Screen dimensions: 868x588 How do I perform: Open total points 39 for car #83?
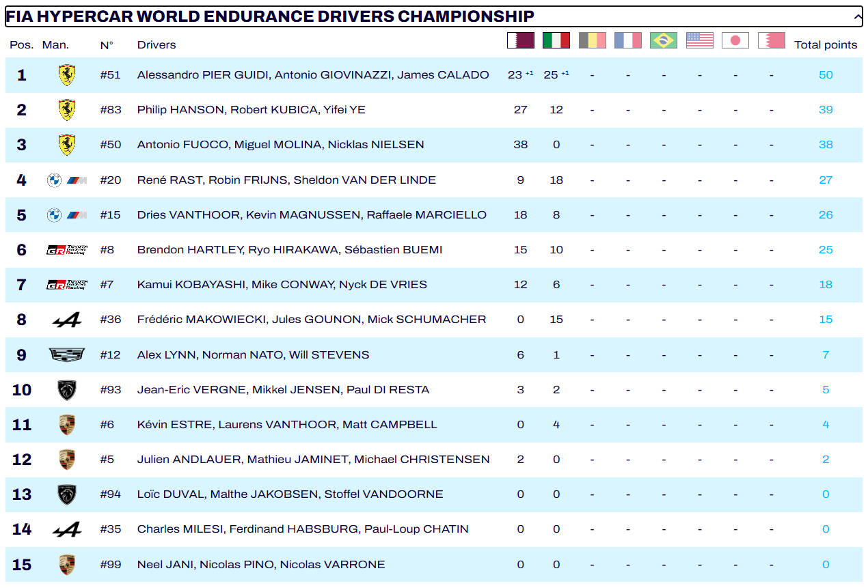pos(826,110)
